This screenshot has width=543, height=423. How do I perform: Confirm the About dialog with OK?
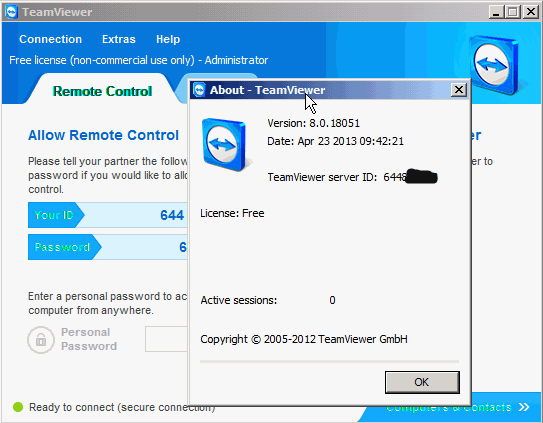point(422,382)
